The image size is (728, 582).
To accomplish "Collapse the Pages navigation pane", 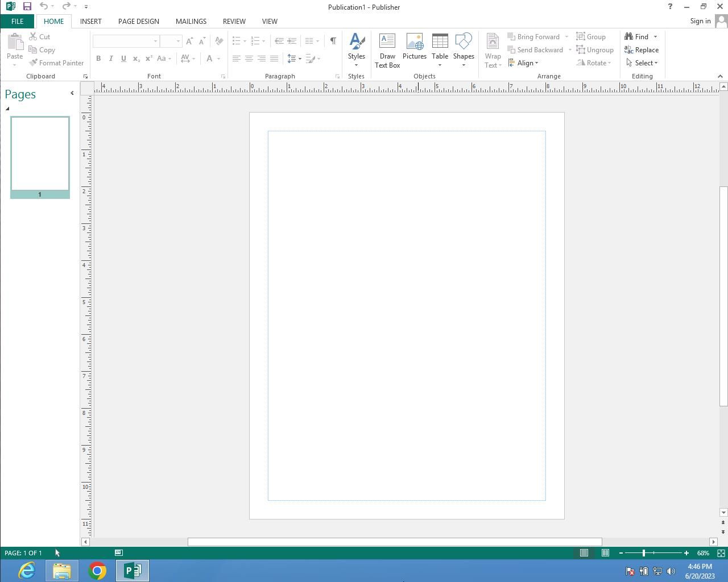I will [x=72, y=93].
